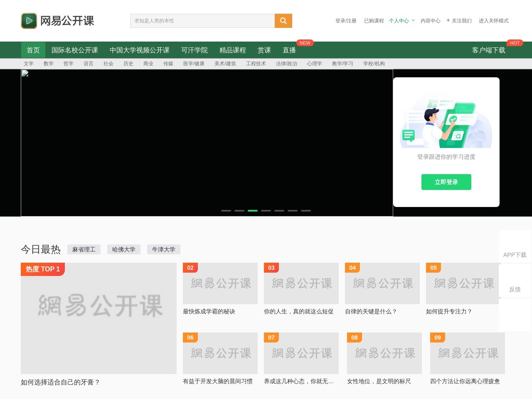Select the 教学/学习 category

tap(342, 64)
